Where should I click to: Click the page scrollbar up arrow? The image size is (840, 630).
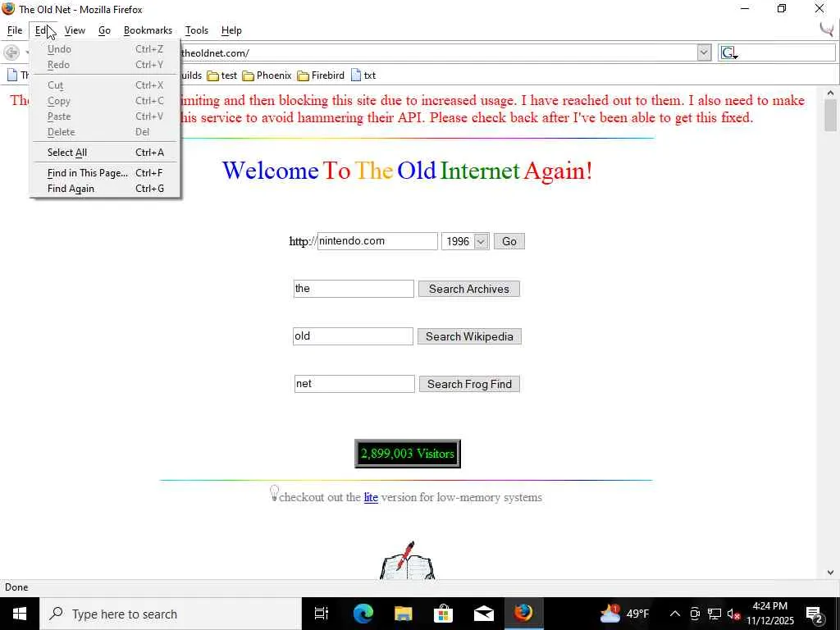point(830,93)
